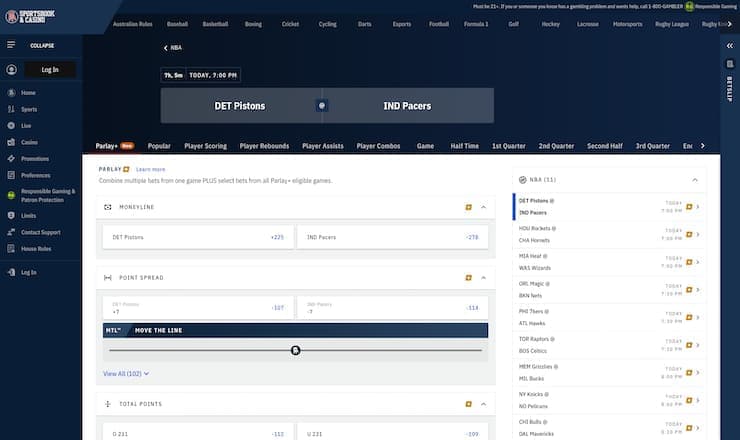Click the Move The Line banner
Viewport: 740px width, 440px height.
pyautogui.click(x=295, y=330)
